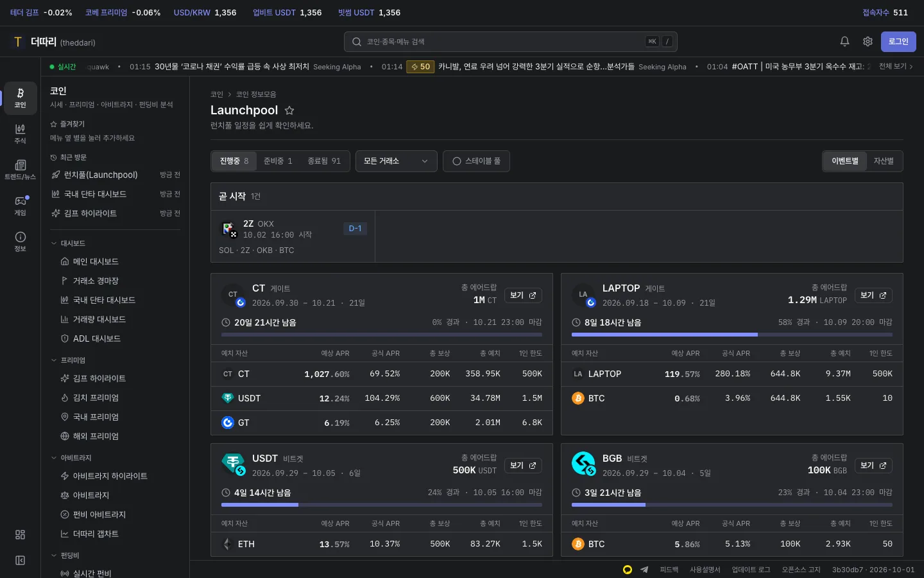924x578 pixels.
Task: Click USDT coin icon in CT table
Action: pos(227,398)
